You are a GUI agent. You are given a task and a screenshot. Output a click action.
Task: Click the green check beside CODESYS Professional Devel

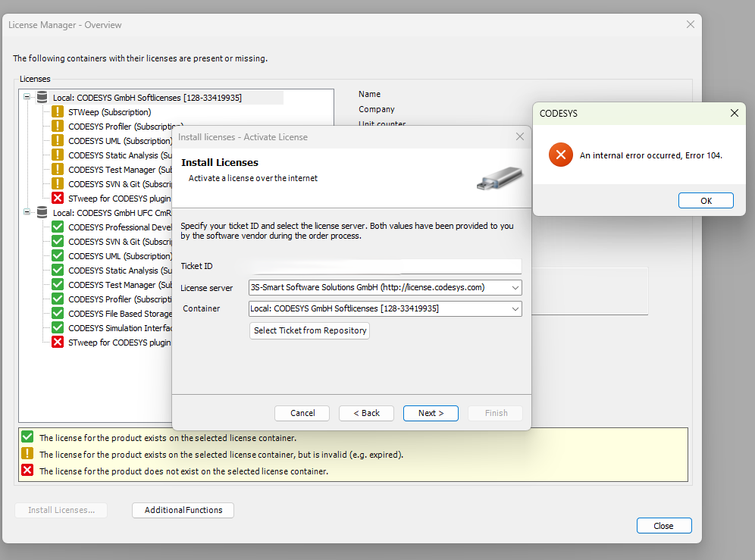coord(58,227)
